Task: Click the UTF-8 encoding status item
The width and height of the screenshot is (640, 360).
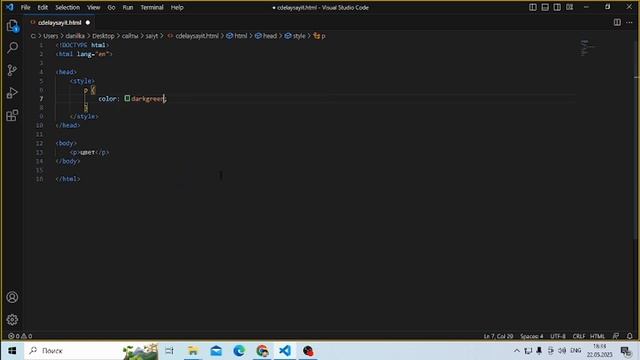Action: click(x=558, y=336)
